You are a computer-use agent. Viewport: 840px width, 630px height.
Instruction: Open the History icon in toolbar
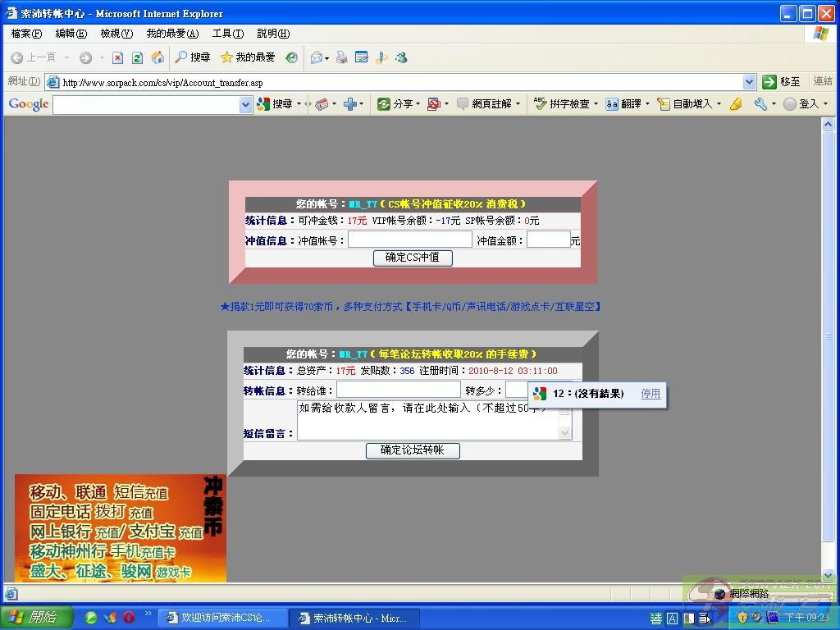[x=291, y=57]
